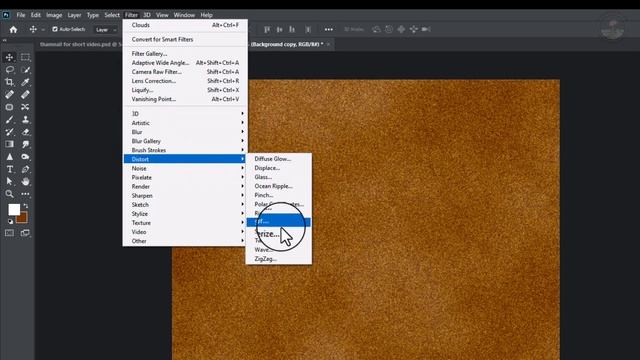640x360 pixels.
Task: Open the Edit Toolbar three-dots icon
Action: tap(25, 194)
